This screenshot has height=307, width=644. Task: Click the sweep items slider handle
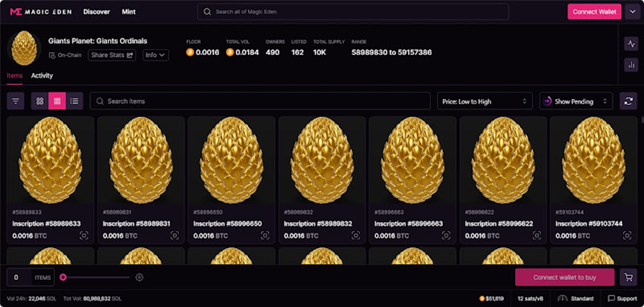click(x=63, y=277)
